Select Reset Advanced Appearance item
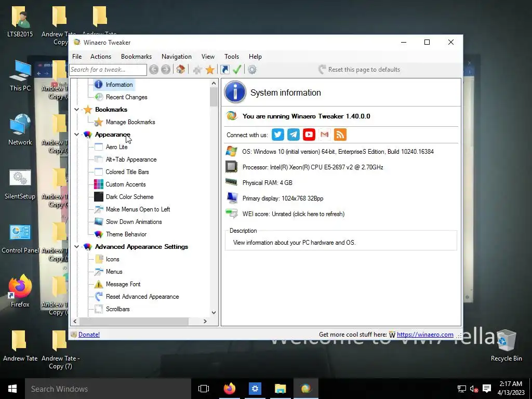Image resolution: width=532 pixels, height=399 pixels. pos(142,297)
